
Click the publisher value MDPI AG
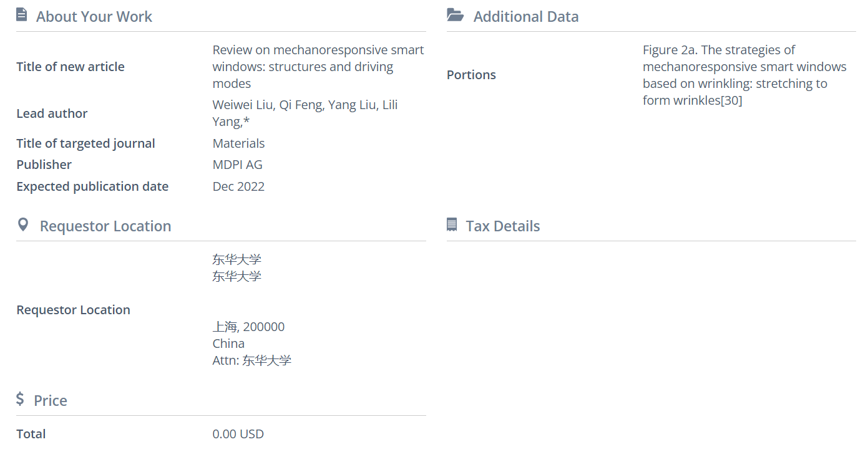(237, 165)
